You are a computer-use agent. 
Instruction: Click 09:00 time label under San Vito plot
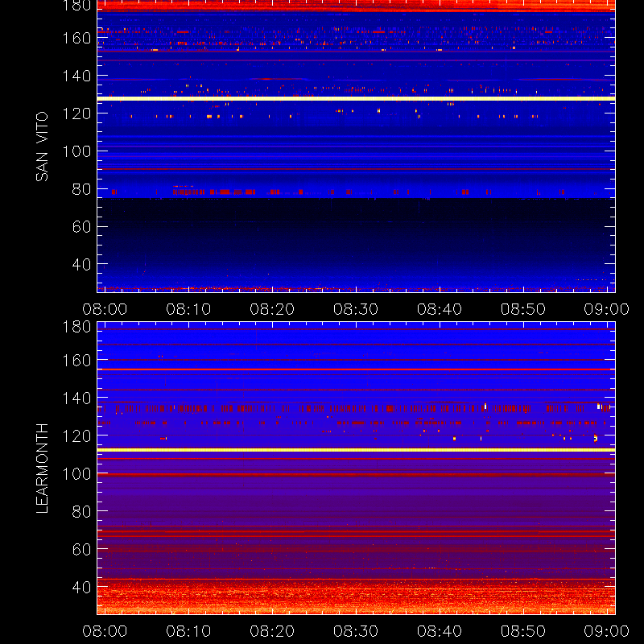click(x=607, y=309)
